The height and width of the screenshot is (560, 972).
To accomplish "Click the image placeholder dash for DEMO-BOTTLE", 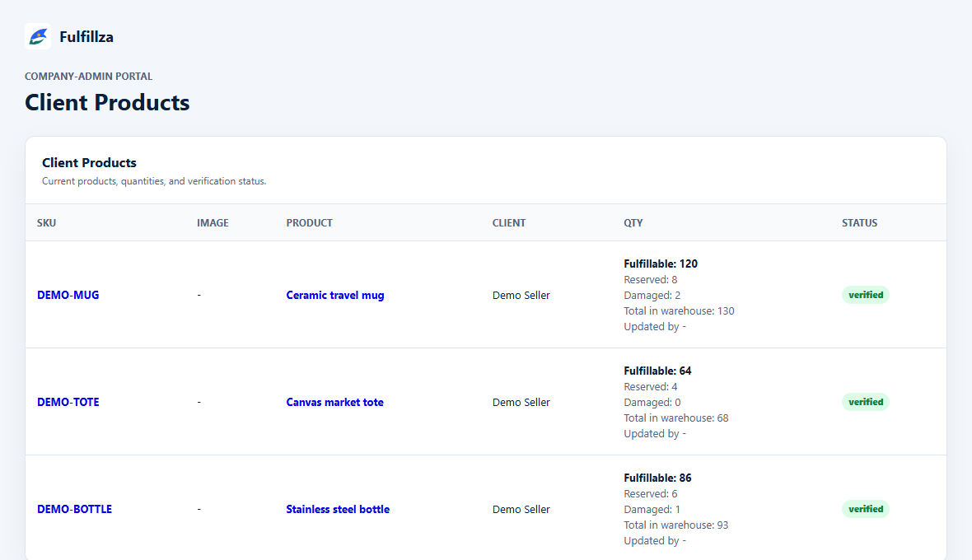I will [x=199, y=510].
